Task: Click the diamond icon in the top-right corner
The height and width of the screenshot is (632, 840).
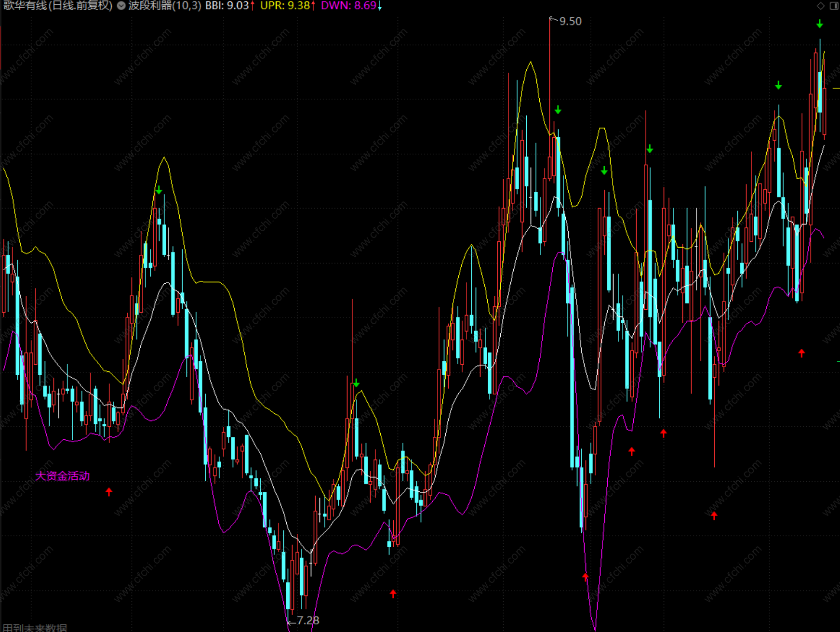Action: coord(821,6)
